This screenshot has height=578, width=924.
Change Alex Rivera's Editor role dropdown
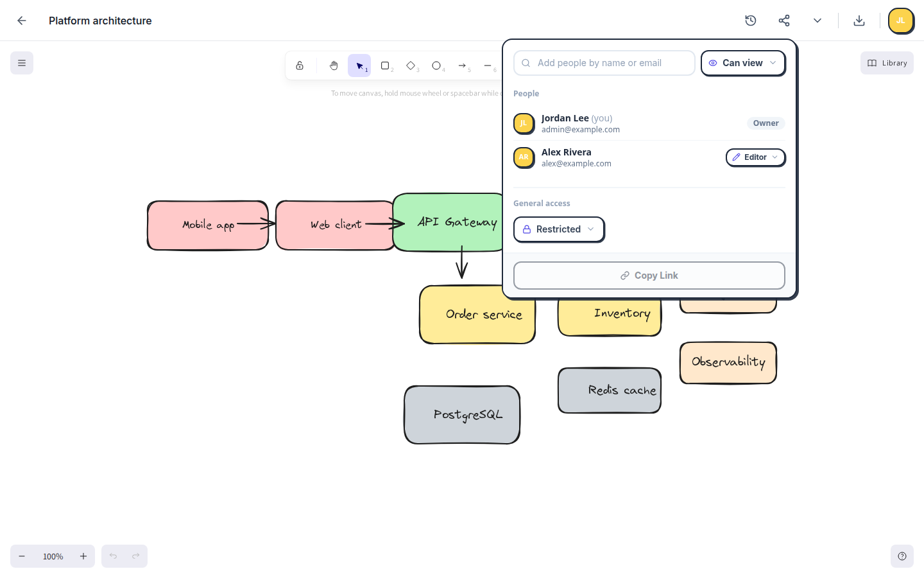[755, 157]
